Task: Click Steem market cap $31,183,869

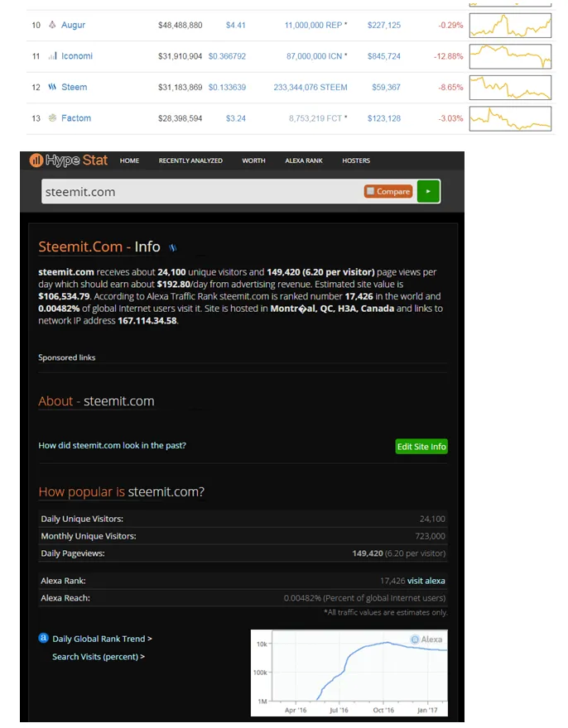Action: point(180,88)
